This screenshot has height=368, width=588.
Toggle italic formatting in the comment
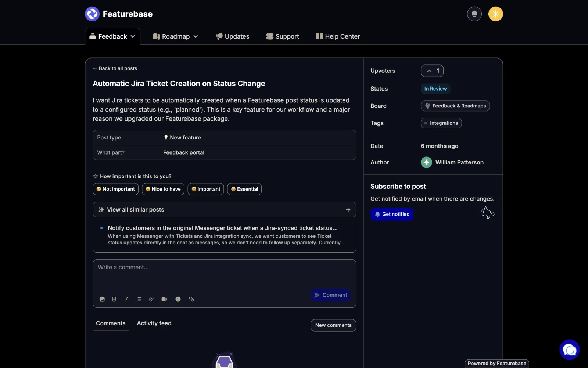(x=126, y=299)
